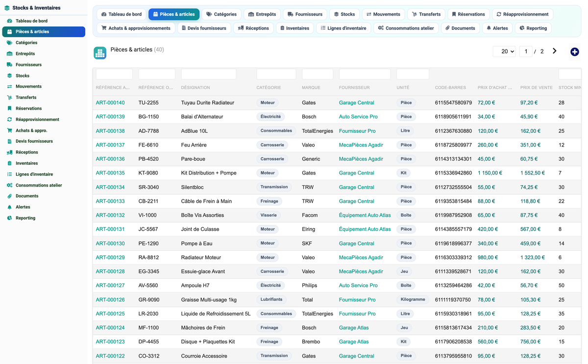Image resolution: width=588 pixels, height=364 pixels.
Task: Click the Réservations bookmark icon in sidebar
Action: coord(9,109)
